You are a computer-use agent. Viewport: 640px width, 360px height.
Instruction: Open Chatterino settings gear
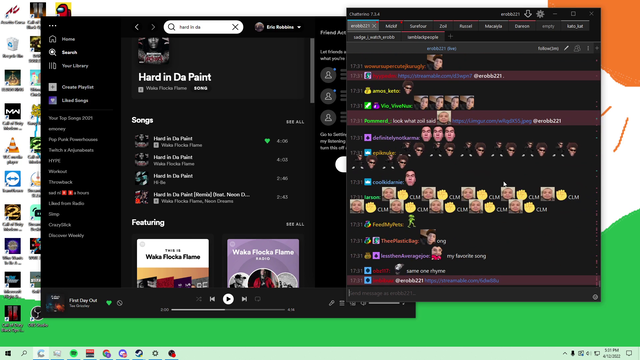[540, 14]
